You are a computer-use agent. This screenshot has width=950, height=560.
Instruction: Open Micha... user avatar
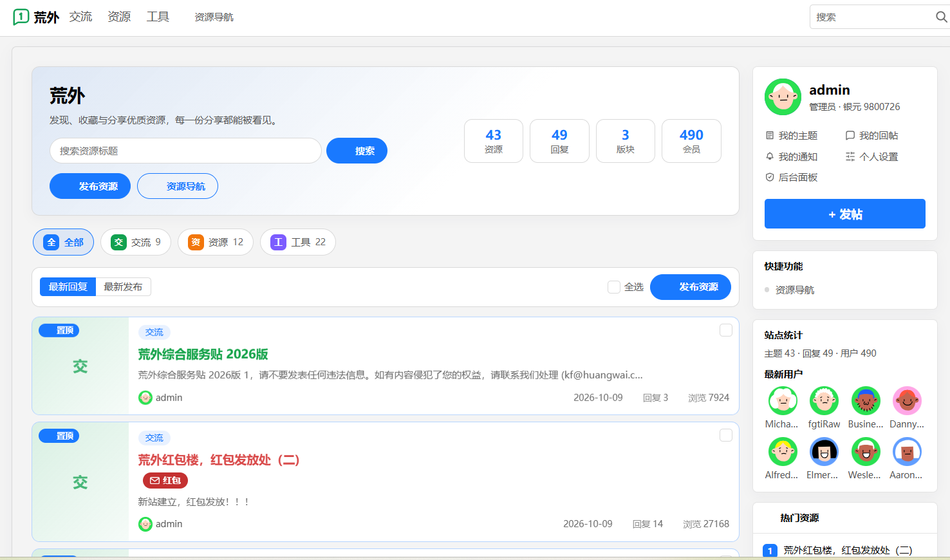(783, 400)
